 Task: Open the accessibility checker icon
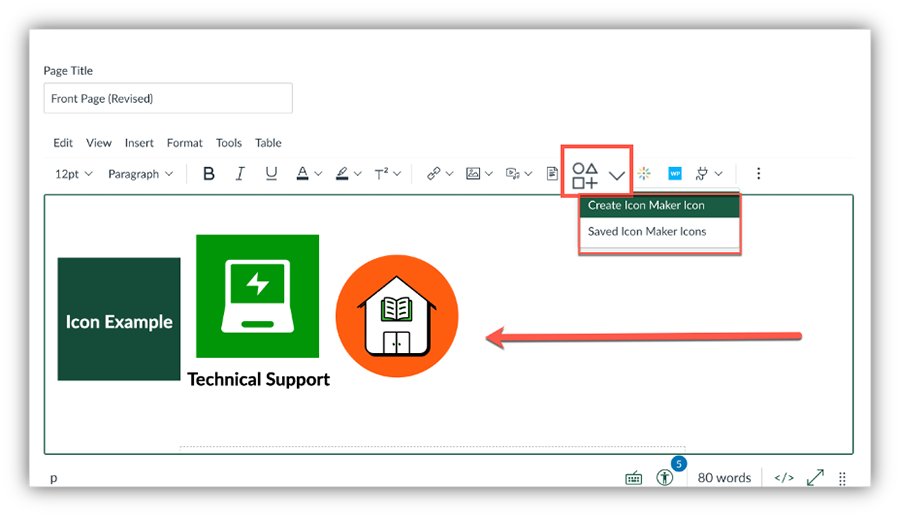point(665,477)
